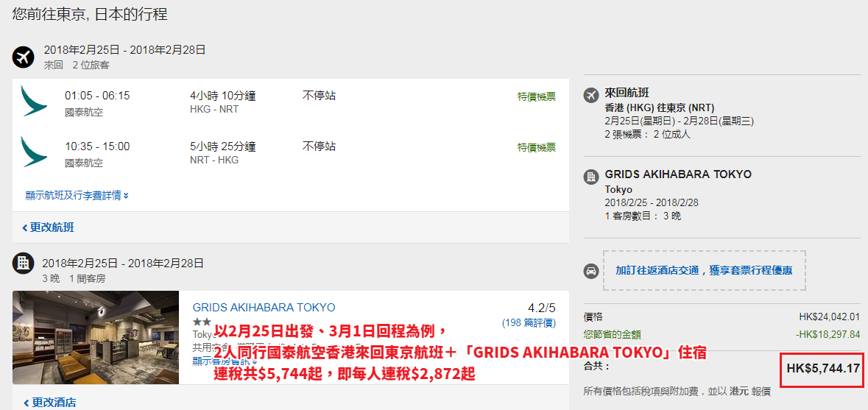Open the 198 篇評價 reviews link
Screen dimensions: 868x410
point(529,322)
